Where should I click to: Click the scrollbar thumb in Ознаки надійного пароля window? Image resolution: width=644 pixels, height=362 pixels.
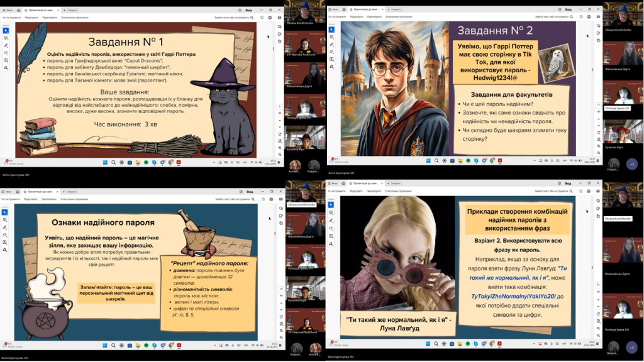pos(275,233)
